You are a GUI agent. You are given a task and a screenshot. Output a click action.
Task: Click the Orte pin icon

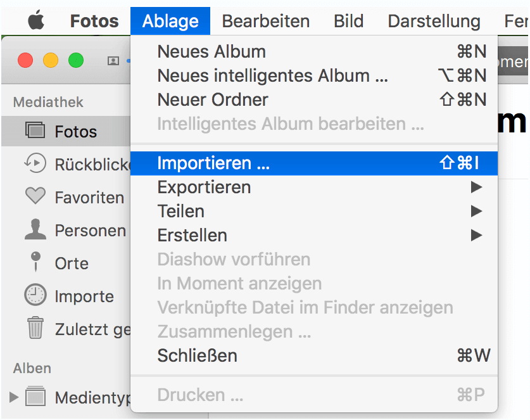(x=35, y=263)
